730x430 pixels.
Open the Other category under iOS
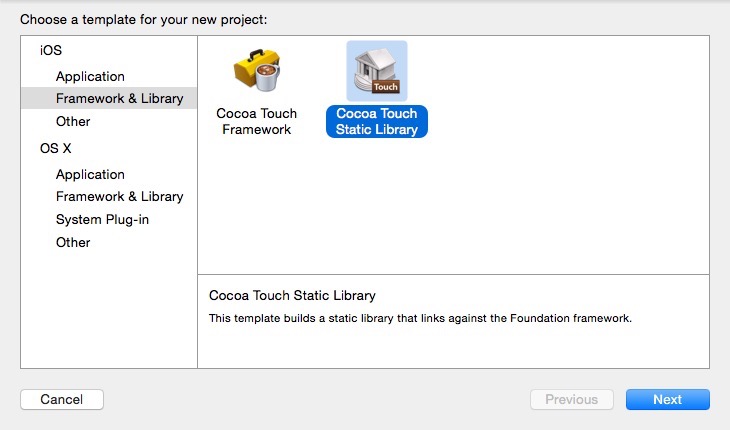click(73, 121)
